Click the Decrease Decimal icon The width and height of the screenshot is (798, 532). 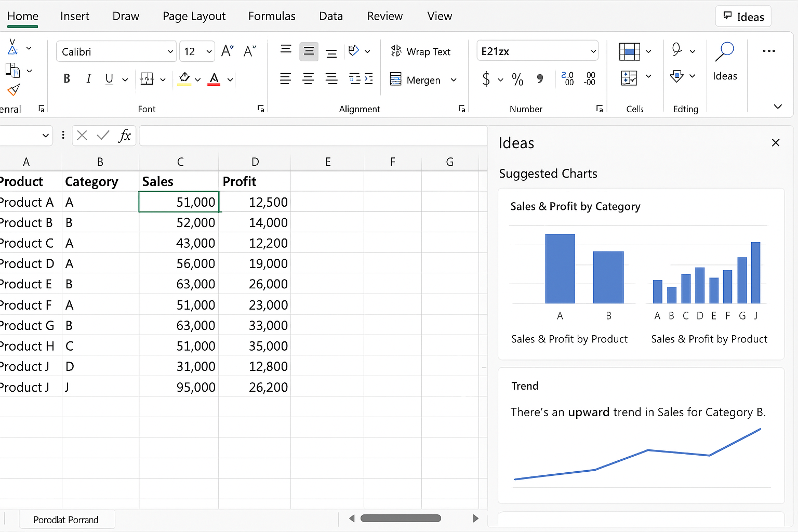pyautogui.click(x=590, y=78)
